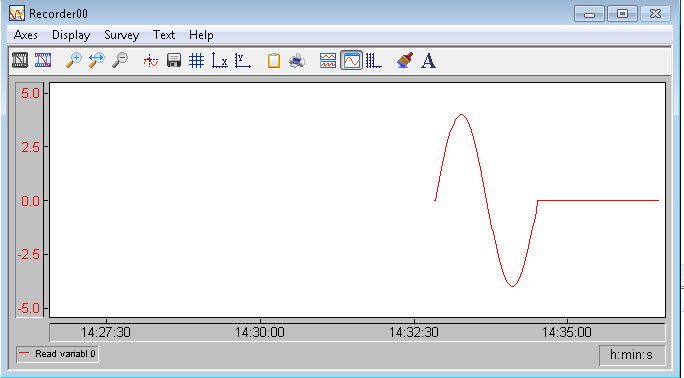684x378 pixels.
Task: Click the zoom out magnifier icon
Action: pyautogui.click(x=120, y=60)
